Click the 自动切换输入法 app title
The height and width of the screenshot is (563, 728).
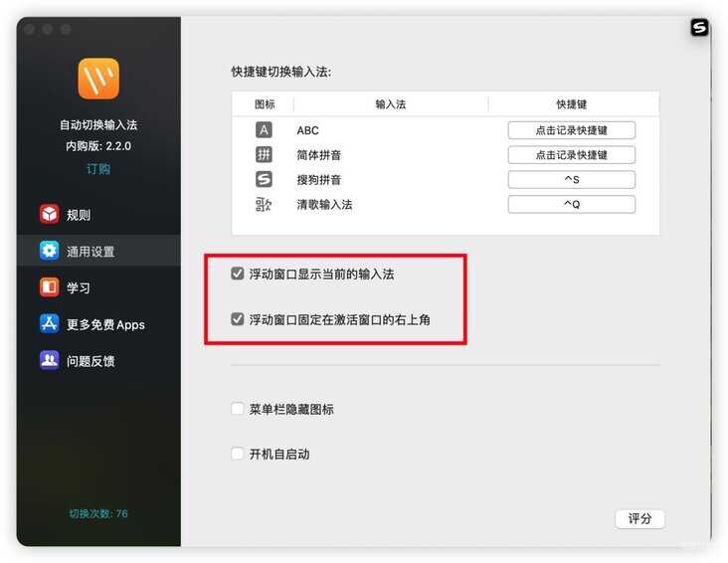(98, 125)
